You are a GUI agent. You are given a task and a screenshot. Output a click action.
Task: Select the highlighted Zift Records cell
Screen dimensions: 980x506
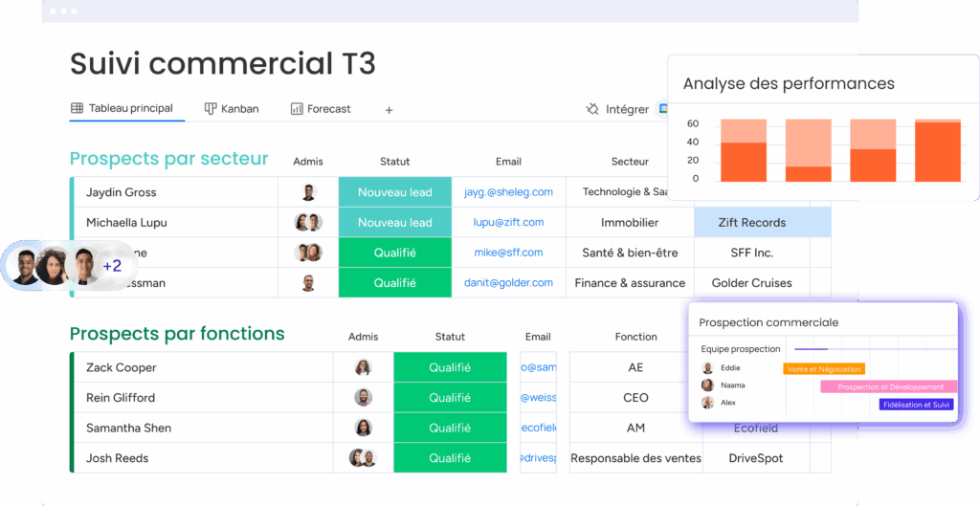point(752,222)
